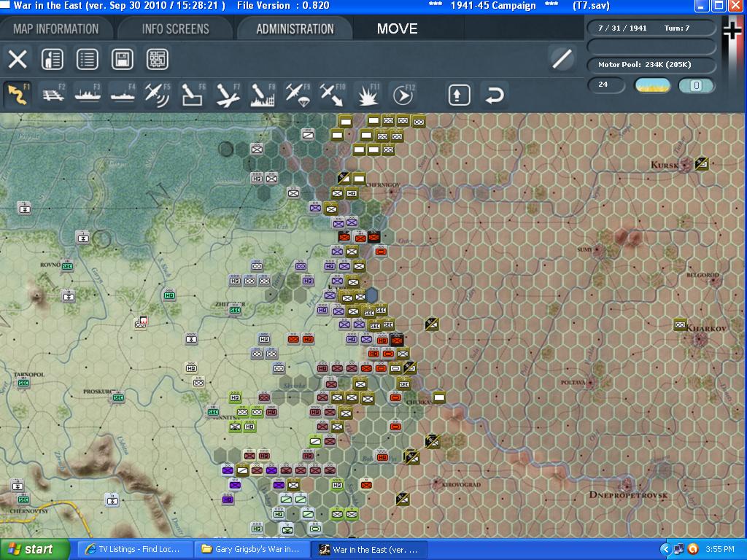
Task: Click the upward arrow box icon
Action: [460, 94]
